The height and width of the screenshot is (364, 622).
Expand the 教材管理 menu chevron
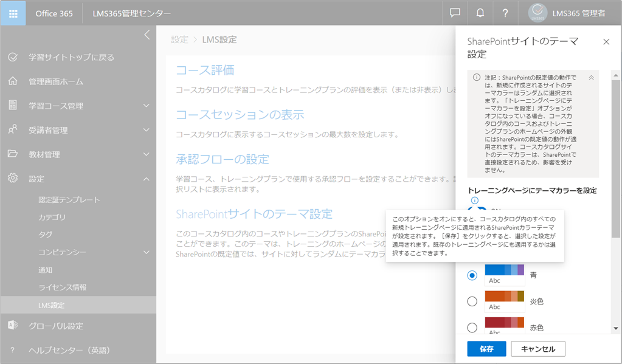147,154
